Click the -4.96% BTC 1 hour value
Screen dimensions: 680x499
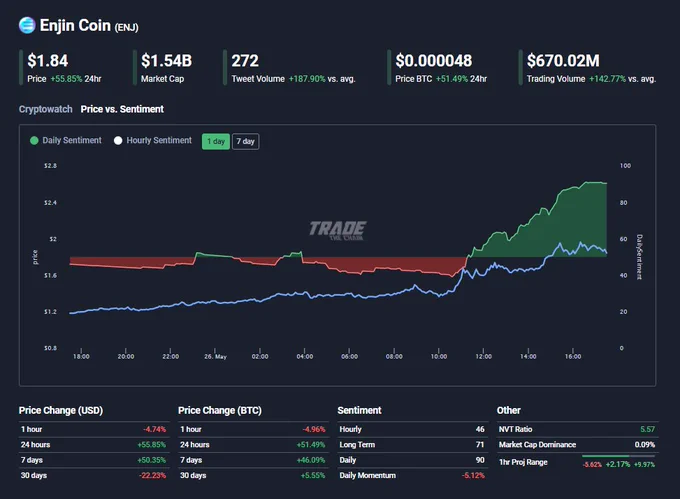click(314, 429)
